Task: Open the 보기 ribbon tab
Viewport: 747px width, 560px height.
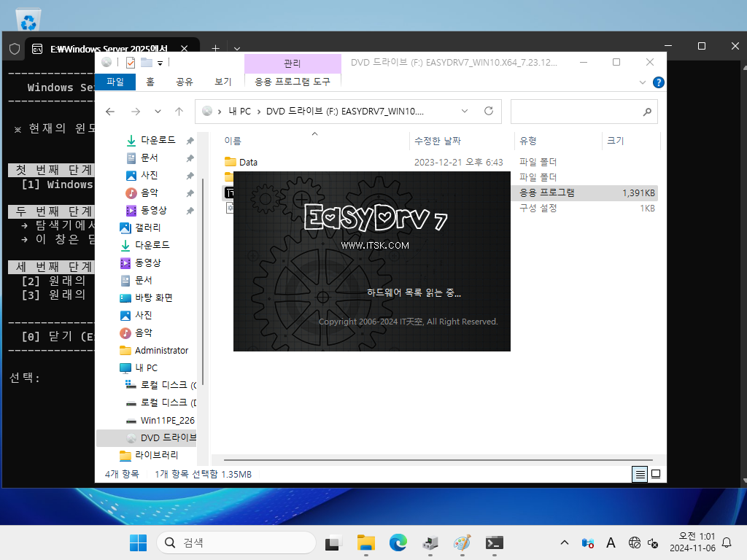Action: pos(223,82)
